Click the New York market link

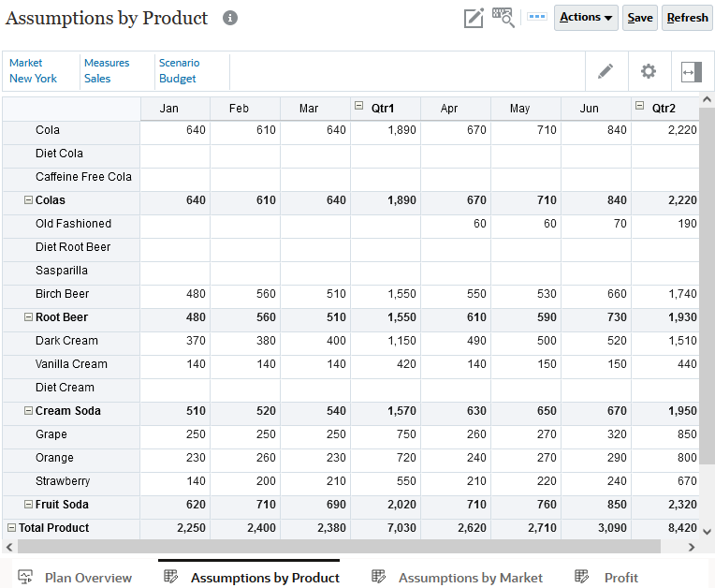[33, 79]
